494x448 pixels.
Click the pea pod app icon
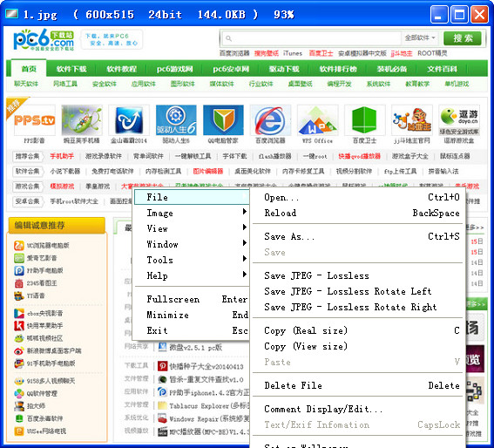point(82,120)
